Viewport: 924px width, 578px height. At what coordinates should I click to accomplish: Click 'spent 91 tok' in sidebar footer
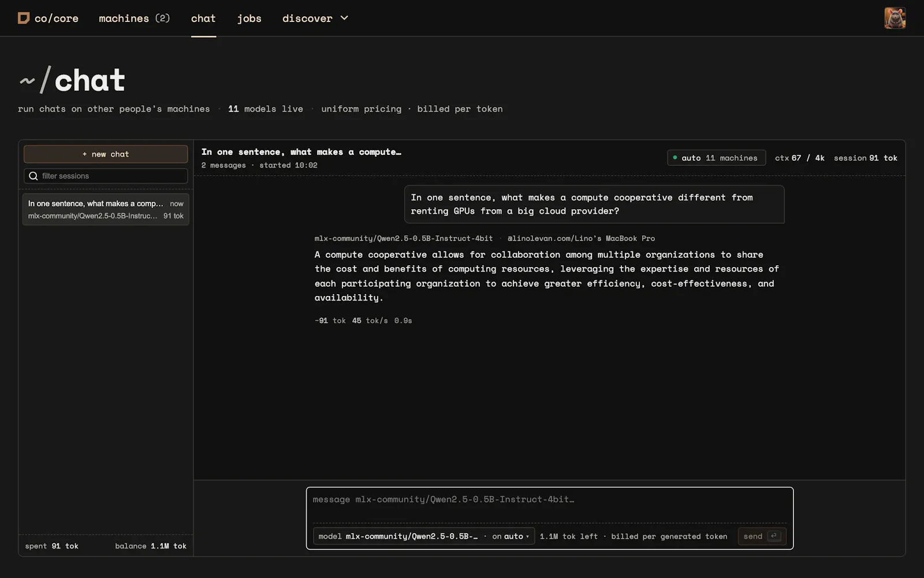click(x=51, y=546)
